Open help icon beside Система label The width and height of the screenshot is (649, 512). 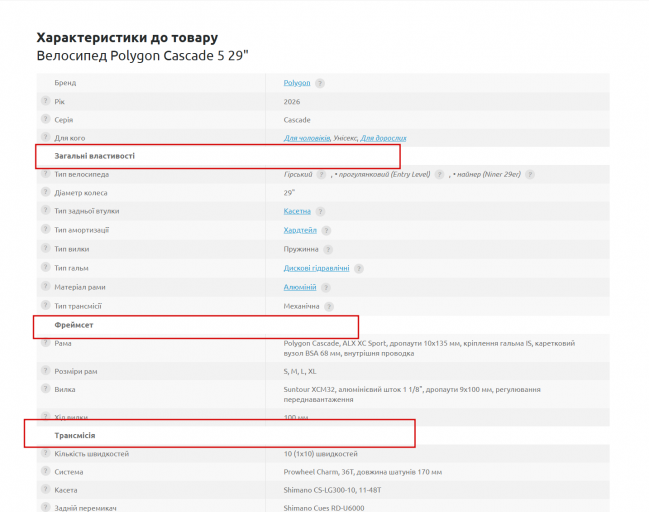pos(45,471)
